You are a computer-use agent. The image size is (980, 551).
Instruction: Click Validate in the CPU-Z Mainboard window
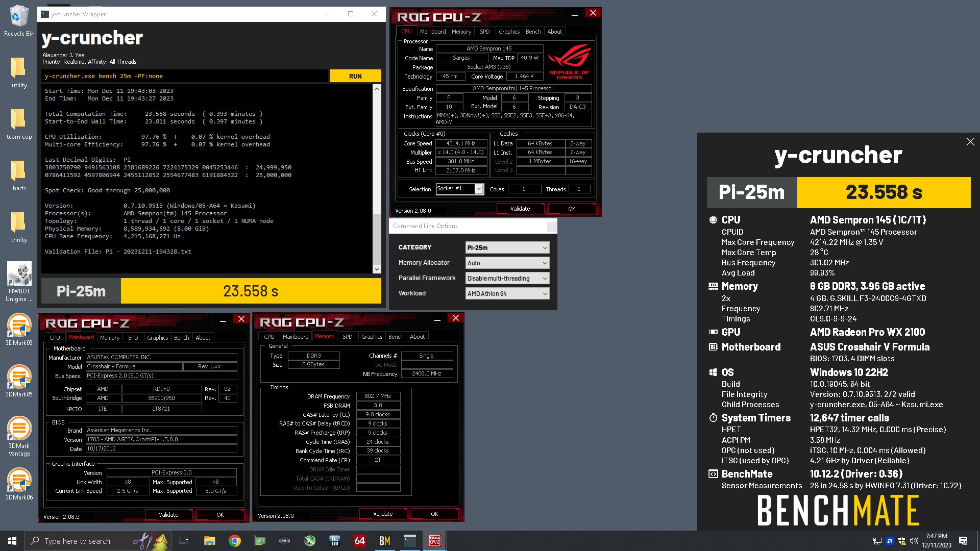[168, 515]
